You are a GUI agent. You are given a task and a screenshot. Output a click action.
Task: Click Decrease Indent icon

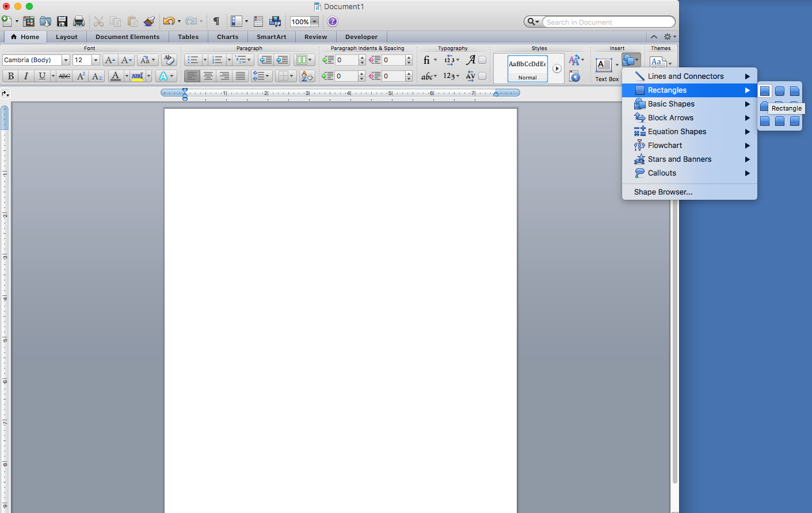(x=265, y=60)
